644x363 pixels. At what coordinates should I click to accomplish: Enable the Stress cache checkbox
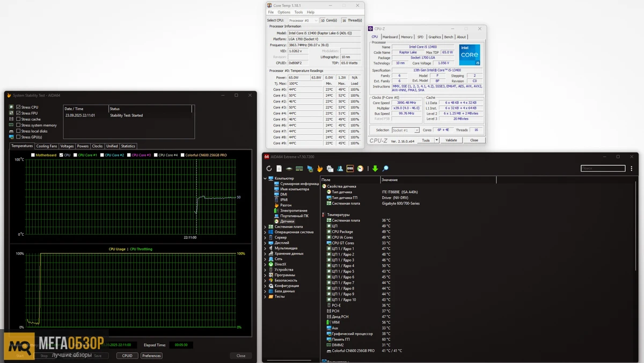pos(18,119)
